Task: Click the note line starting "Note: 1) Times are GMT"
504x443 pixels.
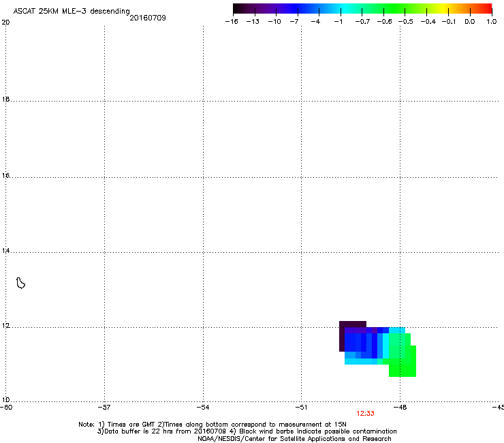Action: pos(212,425)
